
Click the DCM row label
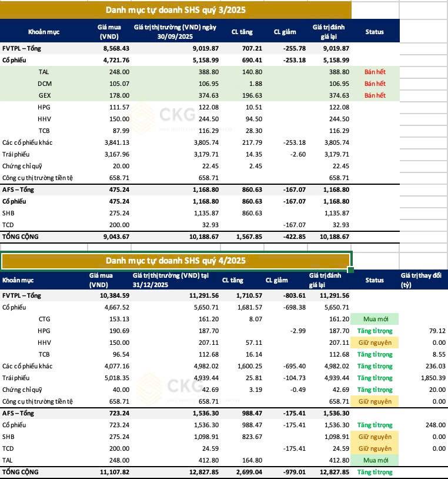click(x=45, y=84)
